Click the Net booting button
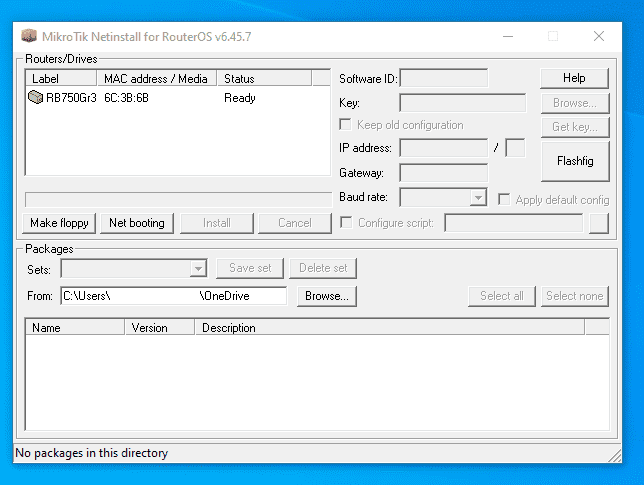The width and height of the screenshot is (644, 485). tap(136, 223)
